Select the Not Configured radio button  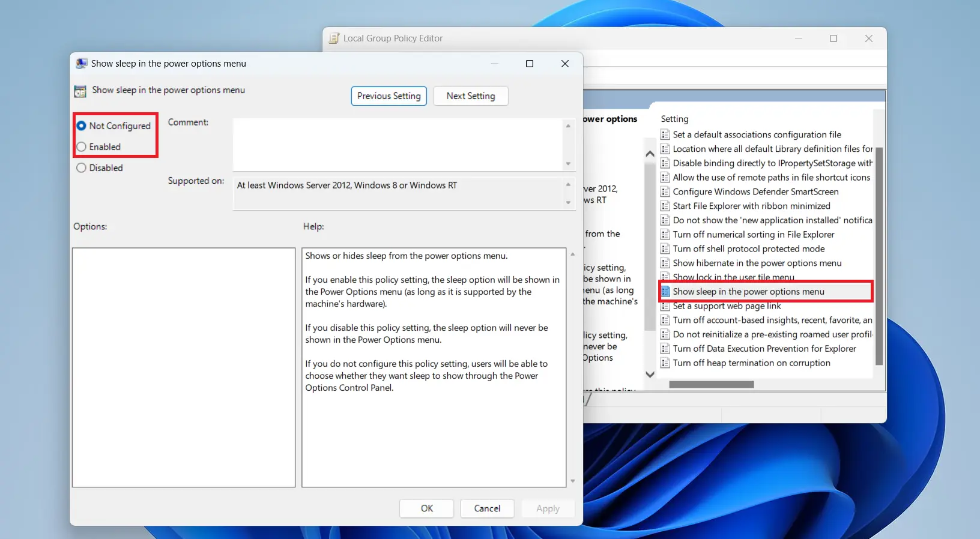82,126
